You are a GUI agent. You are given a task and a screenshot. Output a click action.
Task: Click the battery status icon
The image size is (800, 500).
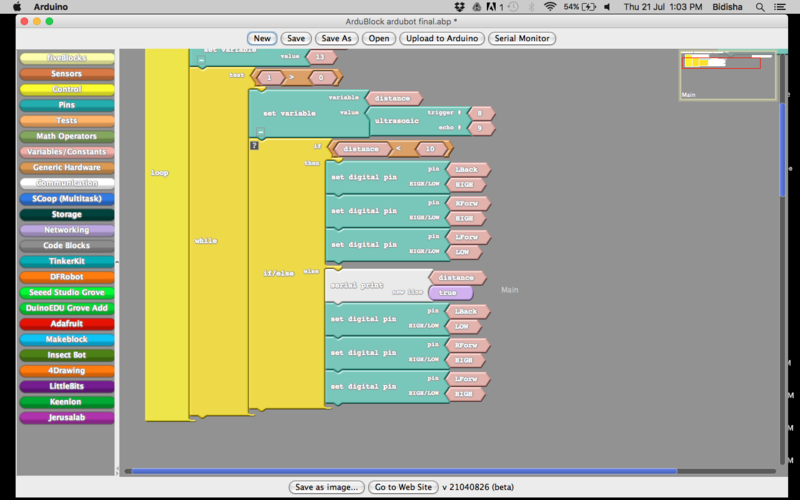tap(589, 6)
